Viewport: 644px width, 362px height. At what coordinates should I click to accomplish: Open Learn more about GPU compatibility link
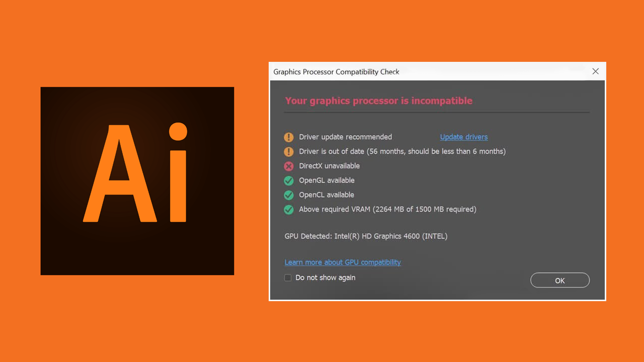[x=343, y=262]
